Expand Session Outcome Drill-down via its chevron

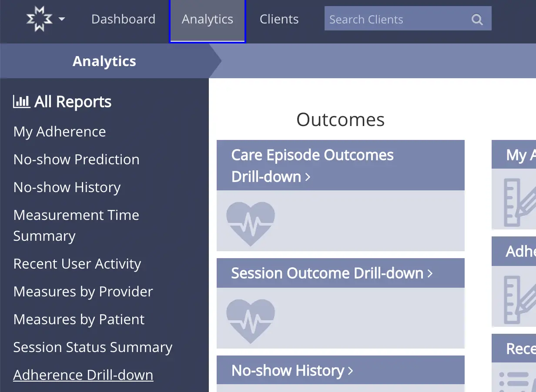430,273
